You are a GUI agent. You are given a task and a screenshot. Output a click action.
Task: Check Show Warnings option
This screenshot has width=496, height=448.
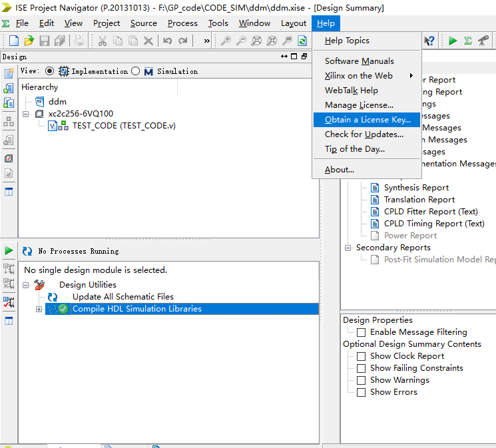361,380
